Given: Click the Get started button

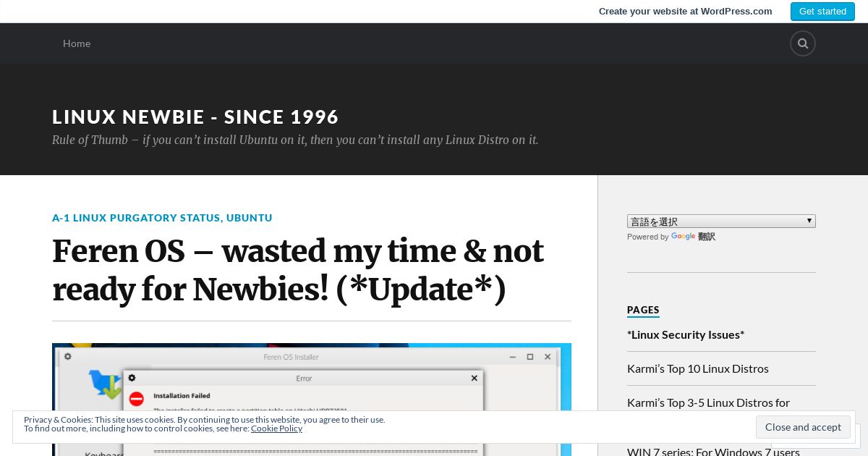Looking at the screenshot, I should point(822,12).
